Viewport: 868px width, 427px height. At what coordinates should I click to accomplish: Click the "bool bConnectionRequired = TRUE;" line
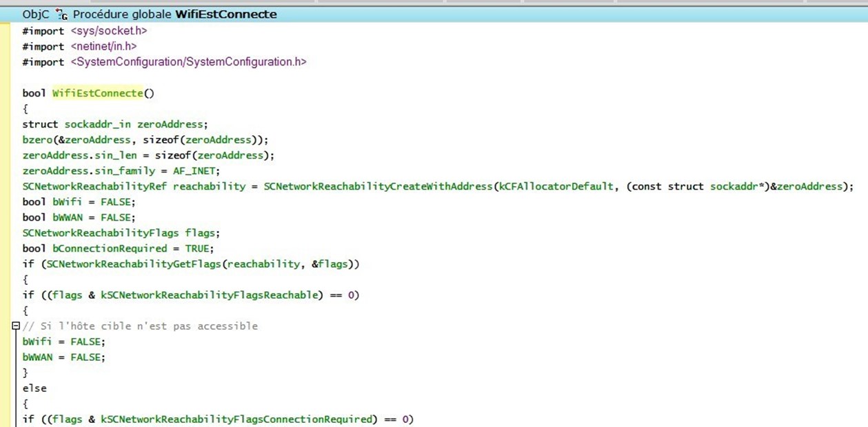pyautogui.click(x=118, y=248)
